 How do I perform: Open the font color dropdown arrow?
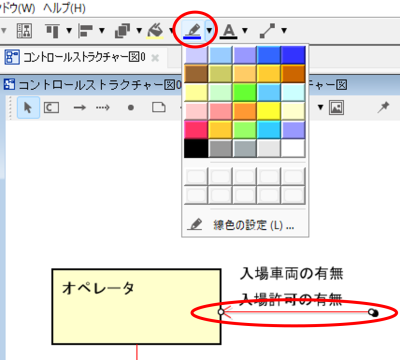click(245, 31)
